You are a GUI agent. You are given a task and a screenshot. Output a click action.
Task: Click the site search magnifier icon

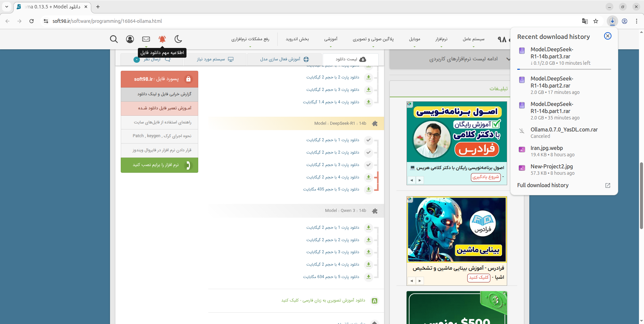point(114,39)
